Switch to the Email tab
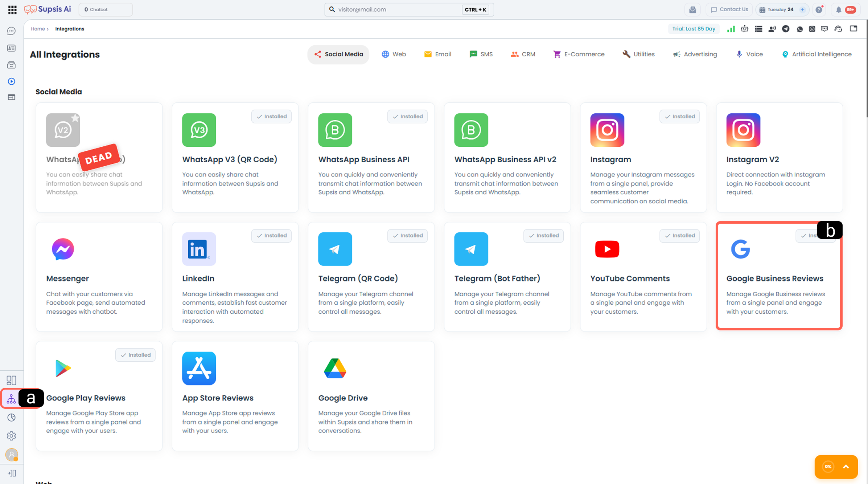This screenshot has height=484, width=868. (x=438, y=54)
